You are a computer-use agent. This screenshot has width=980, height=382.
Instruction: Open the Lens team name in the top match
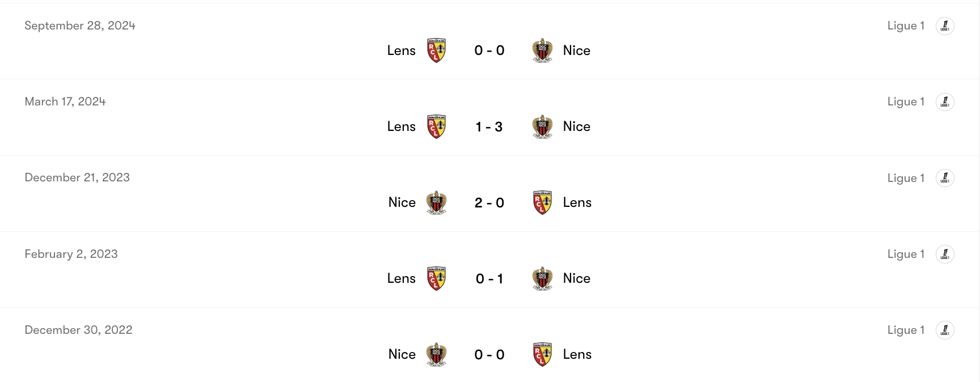(x=401, y=50)
